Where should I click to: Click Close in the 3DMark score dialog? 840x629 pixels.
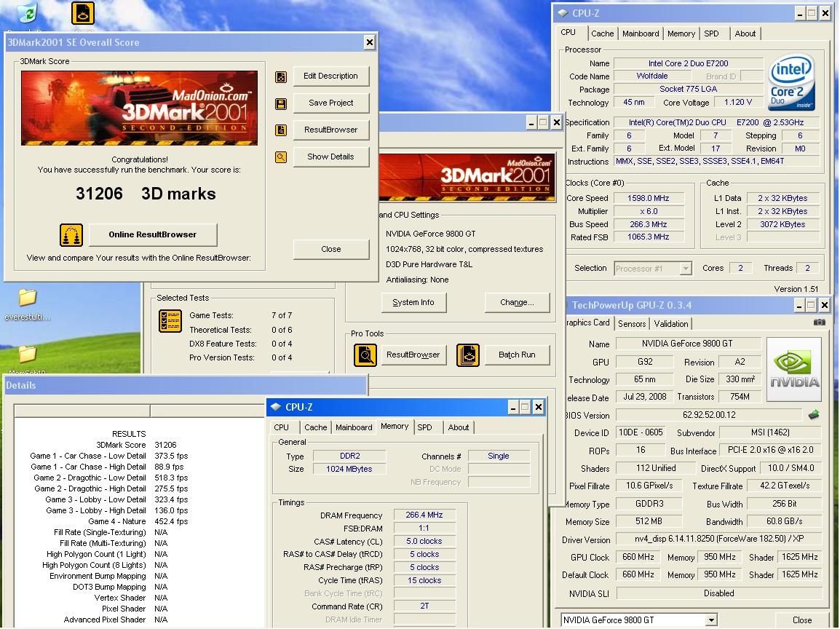[331, 249]
